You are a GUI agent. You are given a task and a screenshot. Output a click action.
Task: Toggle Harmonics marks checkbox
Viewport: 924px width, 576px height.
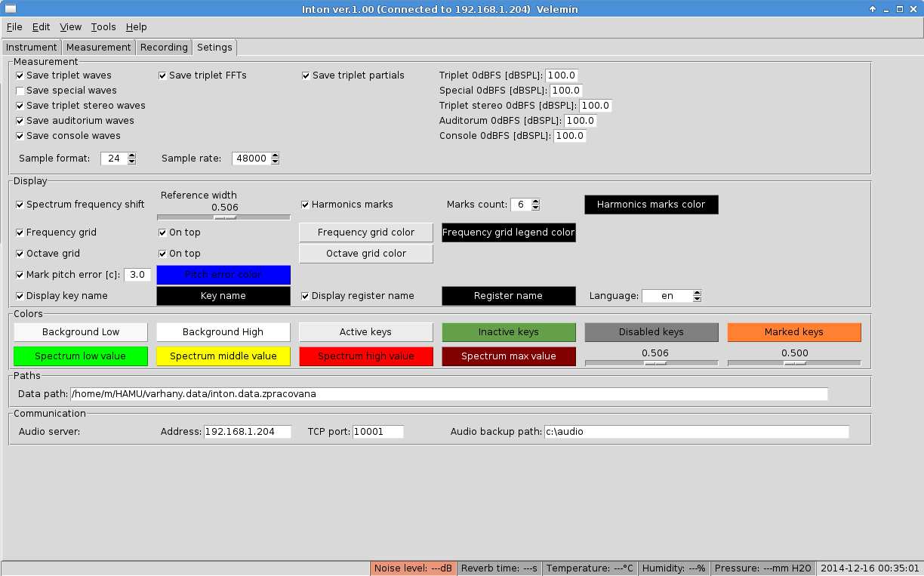point(305,205)
